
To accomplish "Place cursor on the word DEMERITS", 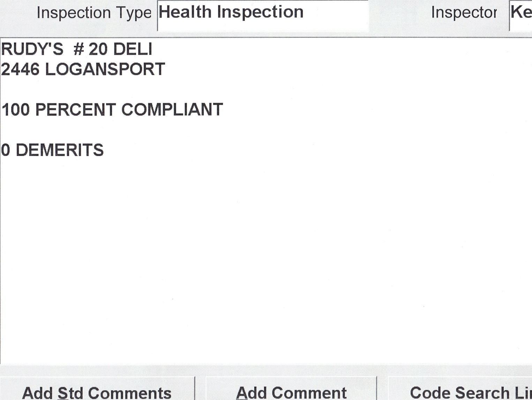I will (x=60, y=151).
